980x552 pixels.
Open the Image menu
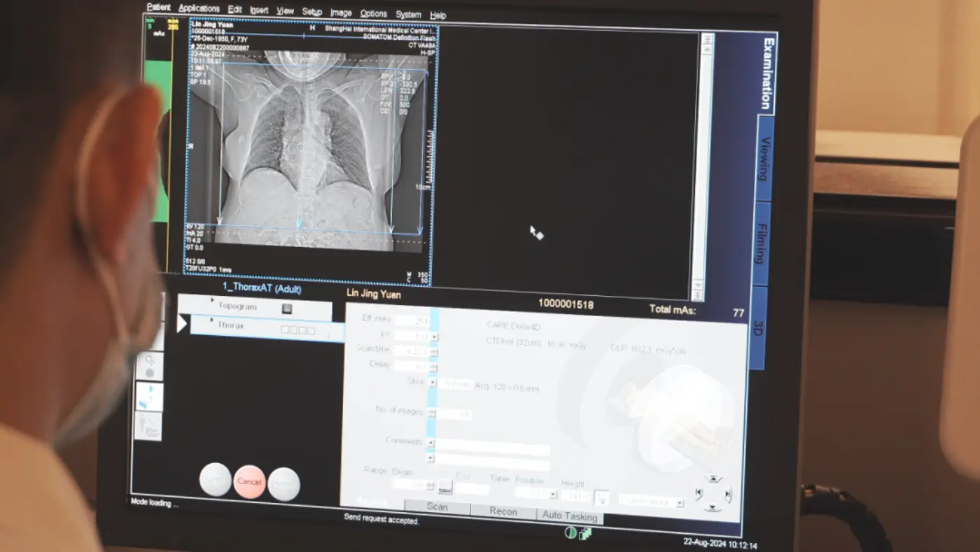[x=341, y=13]
